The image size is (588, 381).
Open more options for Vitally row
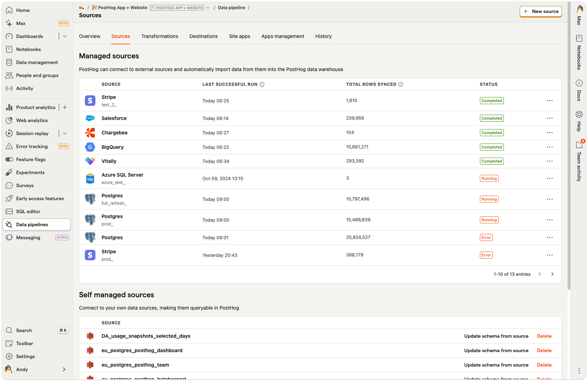[x=549, y=161]
